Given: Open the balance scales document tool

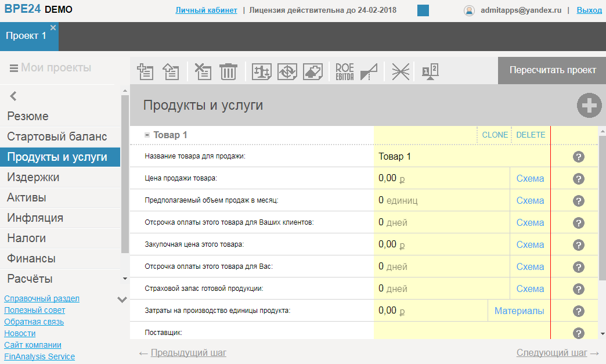Looking at the screenshot, I should pos(261,71).
